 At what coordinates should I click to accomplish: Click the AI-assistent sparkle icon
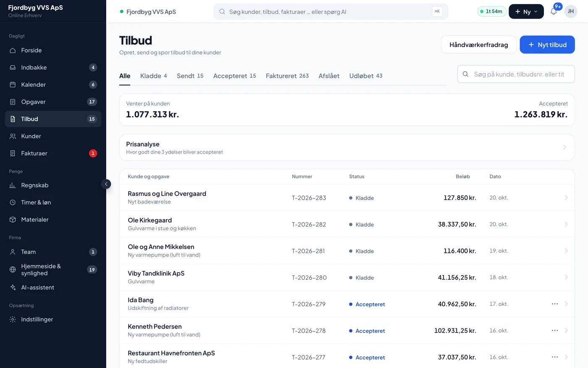click(13, 288)
